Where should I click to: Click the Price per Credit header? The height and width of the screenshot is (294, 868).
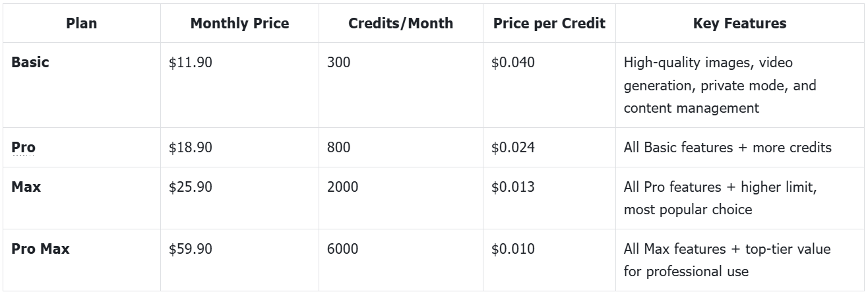547,24
